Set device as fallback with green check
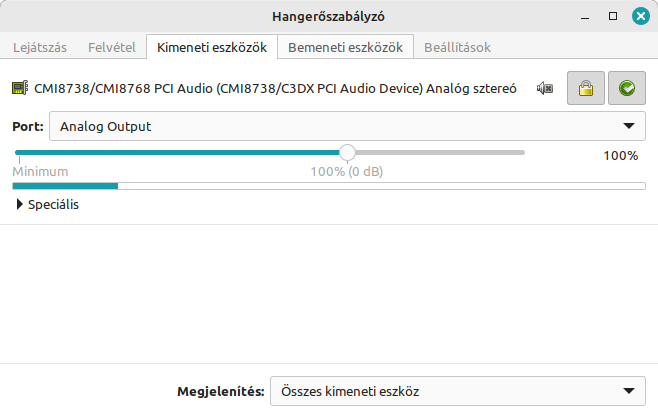This screenshot has height=418, width=658. [627, 88]
